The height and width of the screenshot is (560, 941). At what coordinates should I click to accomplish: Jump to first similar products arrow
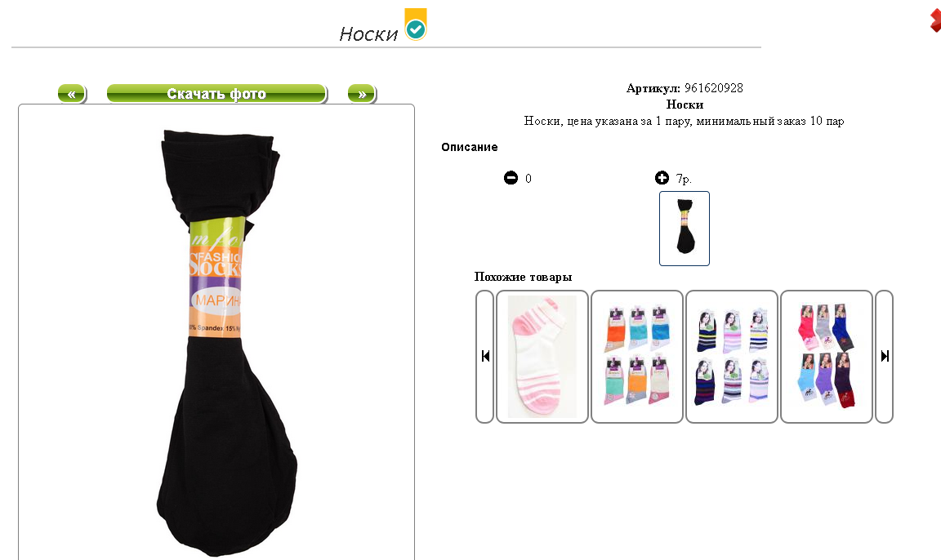(x=485, y=356)
